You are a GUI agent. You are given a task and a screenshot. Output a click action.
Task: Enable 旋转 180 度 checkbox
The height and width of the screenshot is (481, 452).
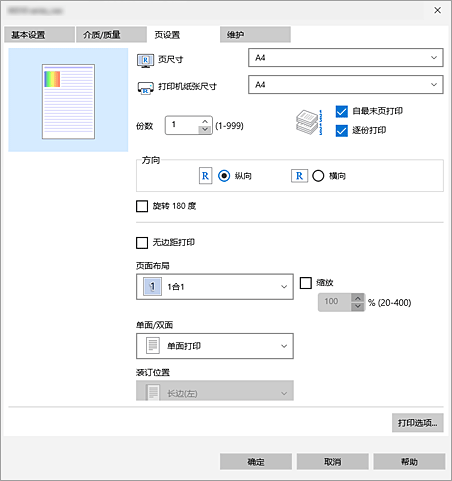click(142, 206)
